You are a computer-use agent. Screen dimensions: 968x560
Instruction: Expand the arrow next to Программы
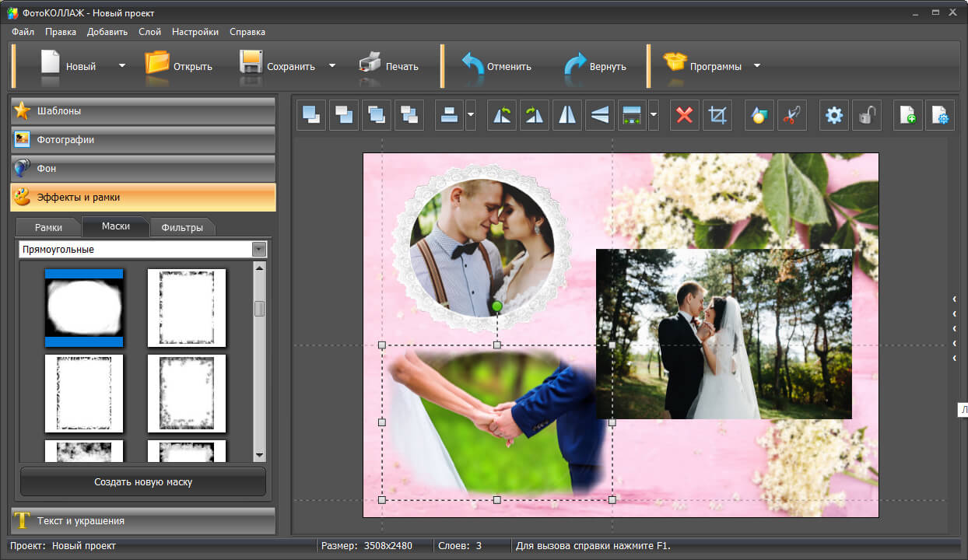pos(757,66)
